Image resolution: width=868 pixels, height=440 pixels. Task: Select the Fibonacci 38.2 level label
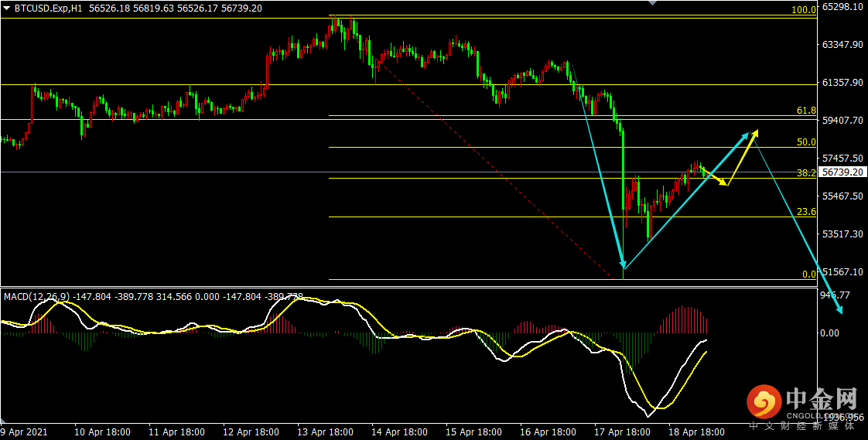(x=807, y=172)
